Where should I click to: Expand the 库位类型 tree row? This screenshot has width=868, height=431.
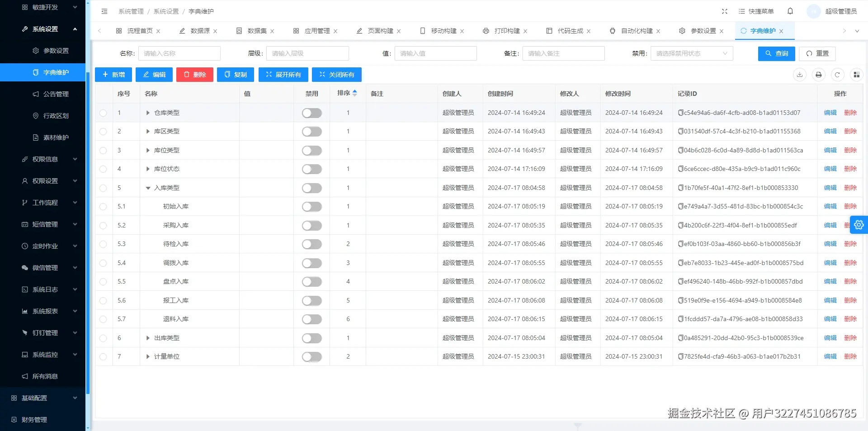click(148, 150)
